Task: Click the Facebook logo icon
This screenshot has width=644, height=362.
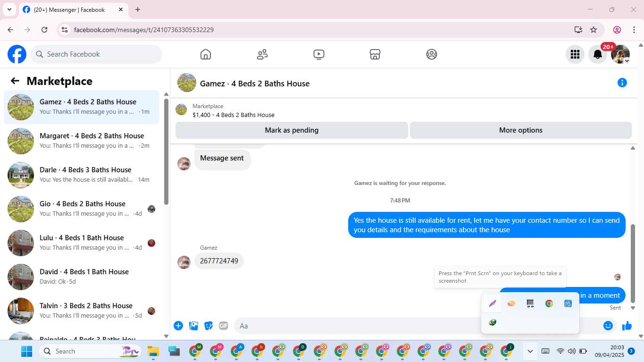Action: click(17, 54)
